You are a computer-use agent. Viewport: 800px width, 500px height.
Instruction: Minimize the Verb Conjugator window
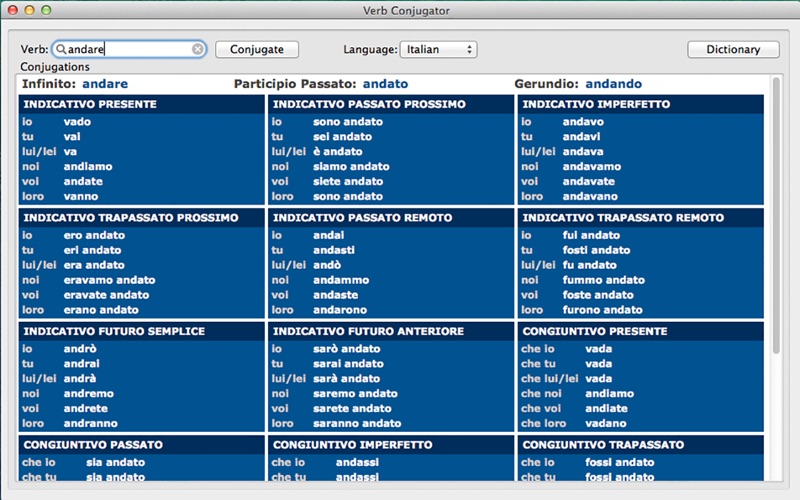30,10
